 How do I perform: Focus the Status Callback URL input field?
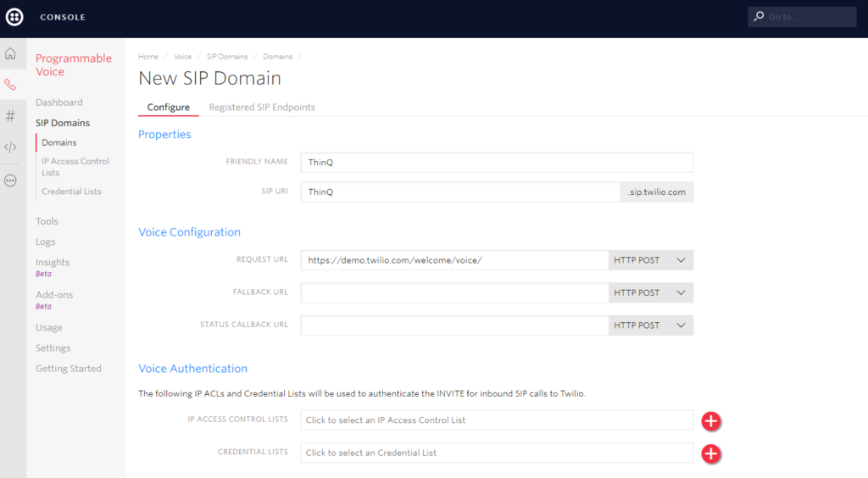point(454,325)
